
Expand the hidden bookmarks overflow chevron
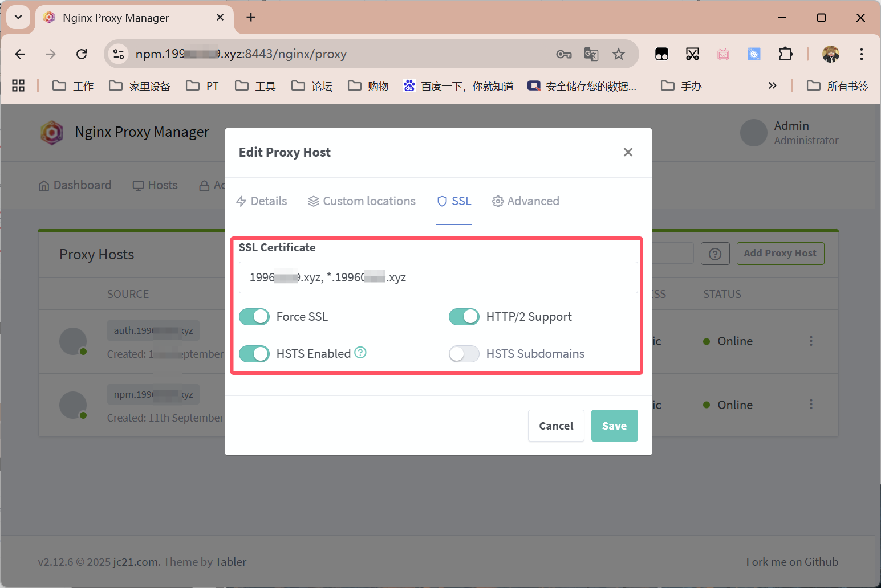point(772,86)
